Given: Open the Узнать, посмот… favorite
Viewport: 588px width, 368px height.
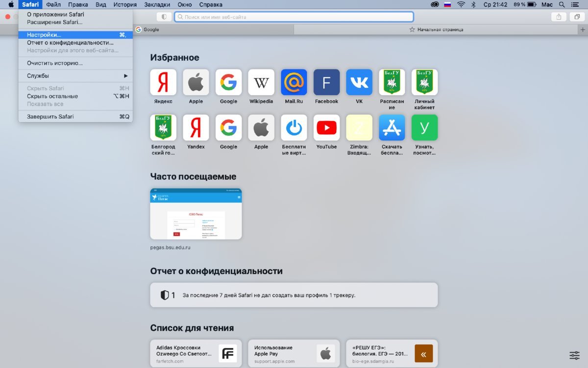Looking at the screenshot, I should pos(424,128).
